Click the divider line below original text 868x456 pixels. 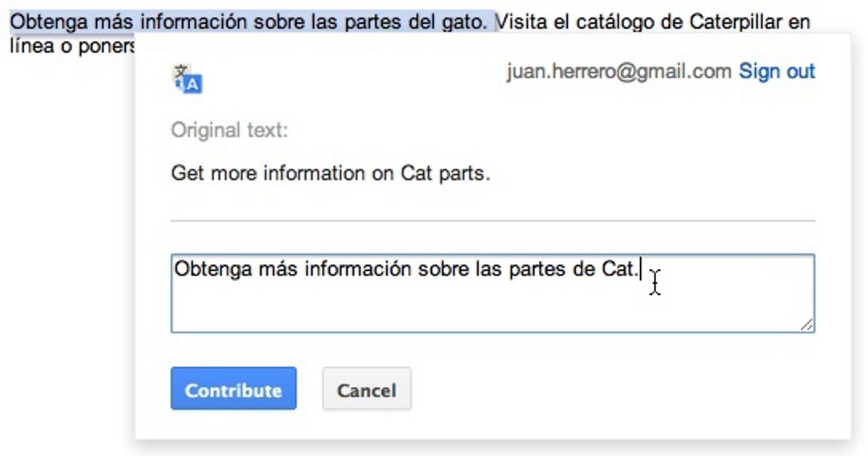(492, 220)
